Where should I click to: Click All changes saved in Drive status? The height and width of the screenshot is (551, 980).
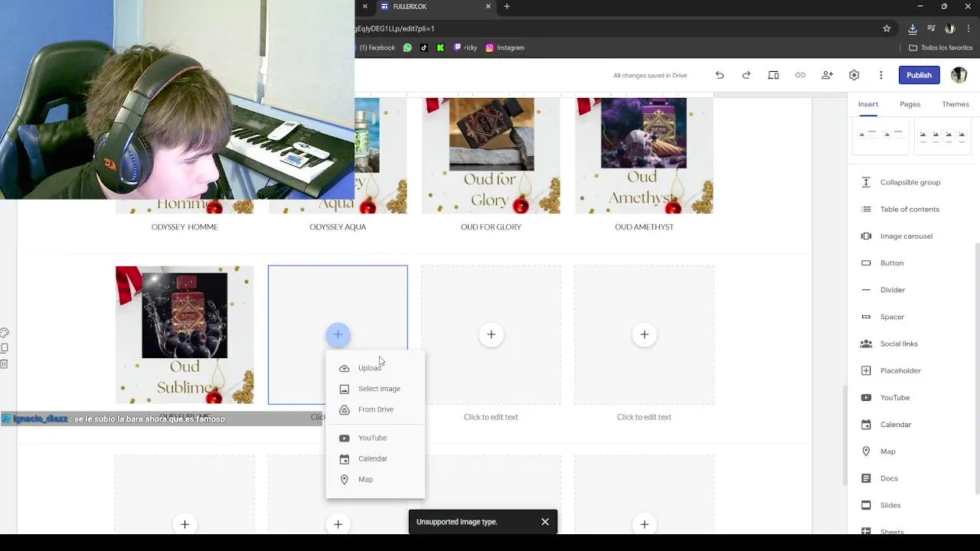point(650,75)
